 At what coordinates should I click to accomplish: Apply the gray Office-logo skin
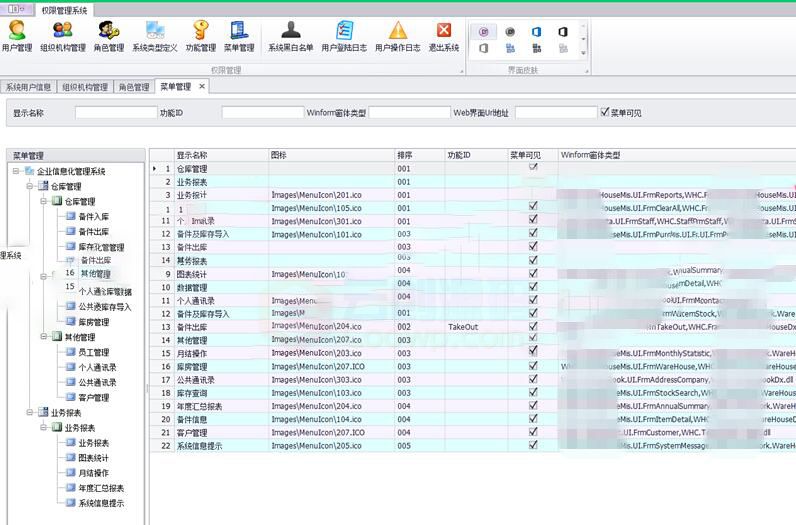(x=484, y=48)
